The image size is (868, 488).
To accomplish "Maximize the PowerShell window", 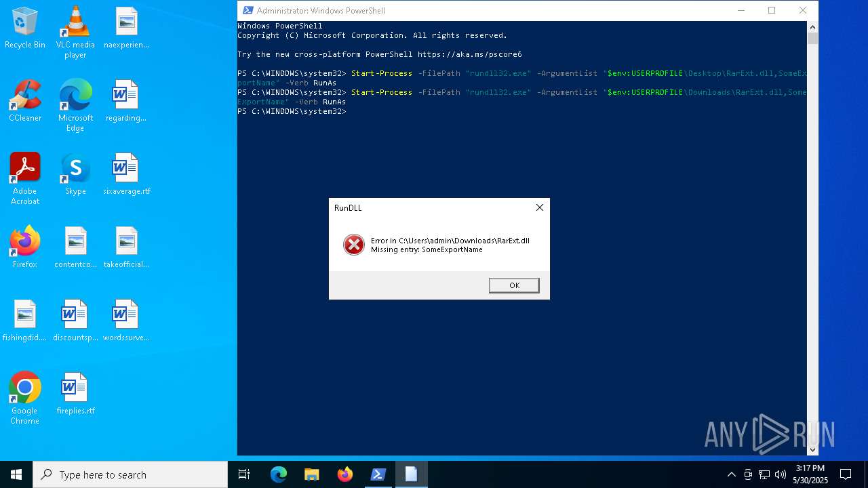I will click(x=772, y=10).
